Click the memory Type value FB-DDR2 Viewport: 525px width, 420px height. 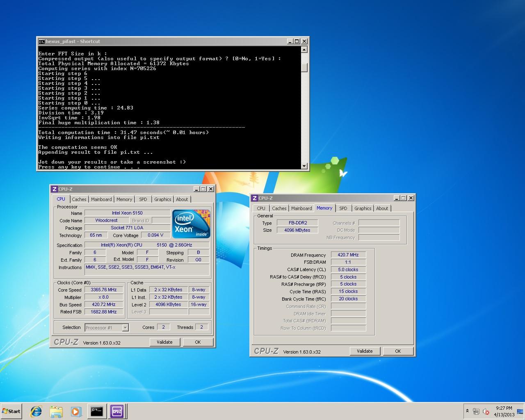click(298, 223)
